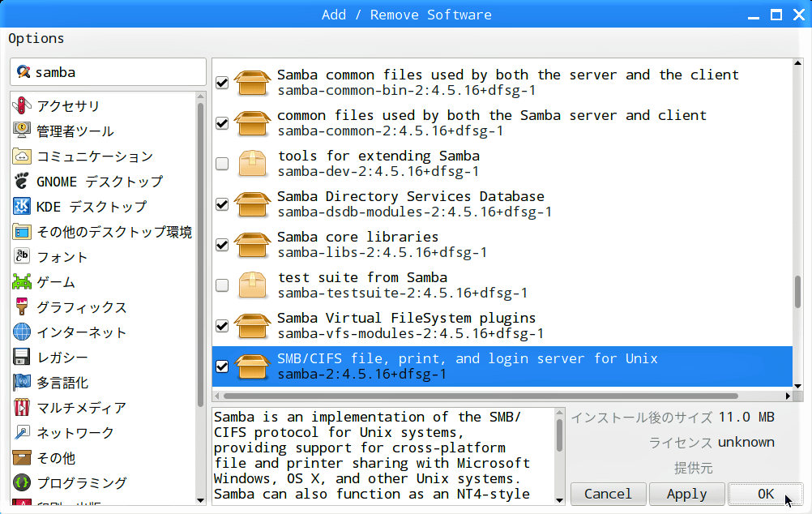Click the Apply button

pos(686,494)
